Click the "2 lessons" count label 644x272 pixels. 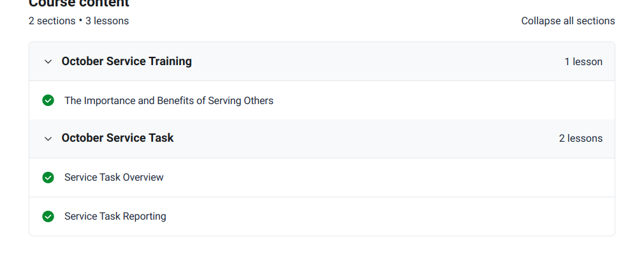(x=580, y=139)
